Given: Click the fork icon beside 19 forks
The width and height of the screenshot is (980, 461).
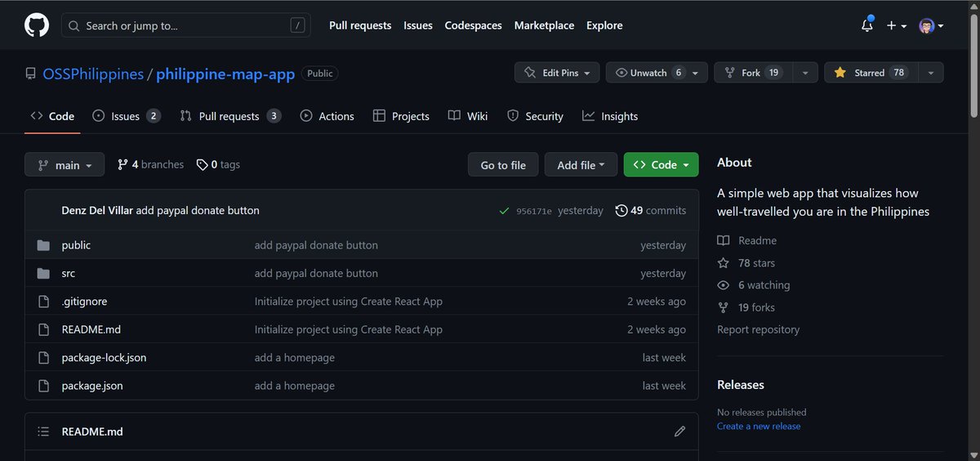Looking at the screenshot, I should coord(723,307).
